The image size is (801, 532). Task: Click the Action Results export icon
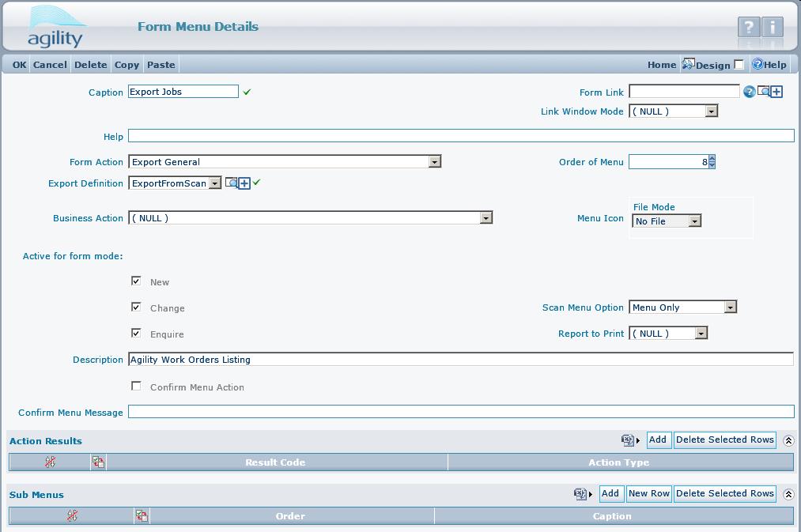[x=628, y=440]
